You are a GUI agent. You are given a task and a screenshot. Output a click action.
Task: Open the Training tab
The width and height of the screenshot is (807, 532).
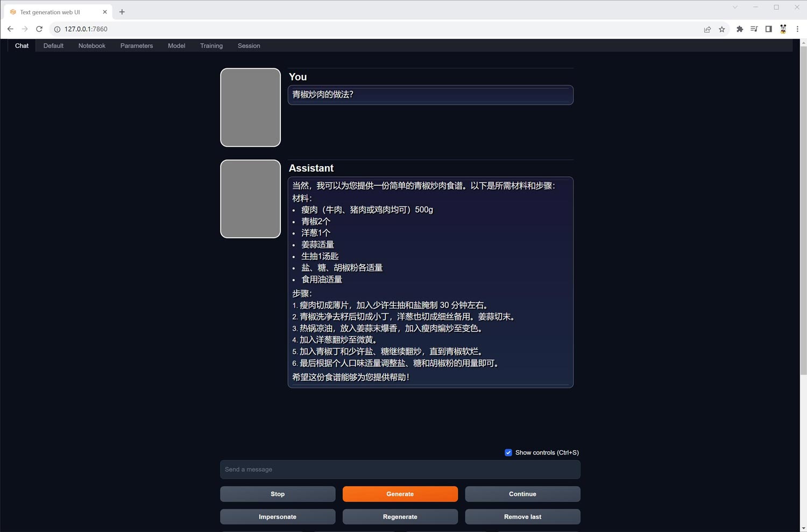pyautogui.click(x=211, y=46)
